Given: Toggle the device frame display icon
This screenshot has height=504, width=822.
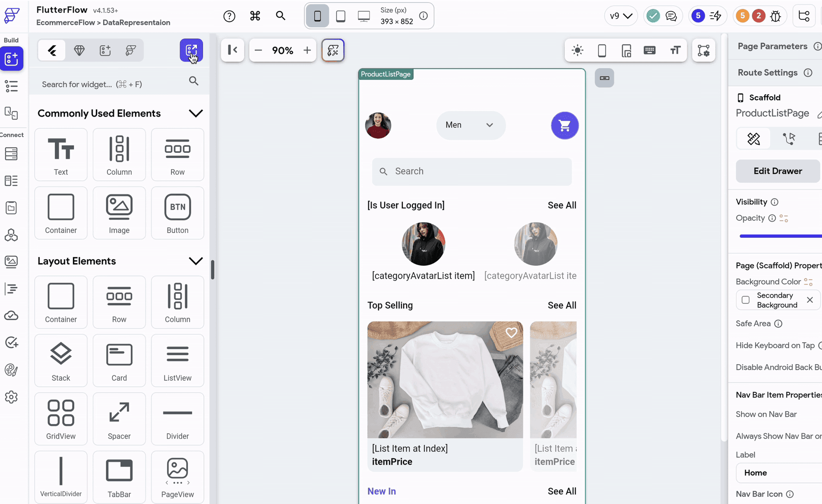Looking at the screenshot, I should click(x=602, y=50).
